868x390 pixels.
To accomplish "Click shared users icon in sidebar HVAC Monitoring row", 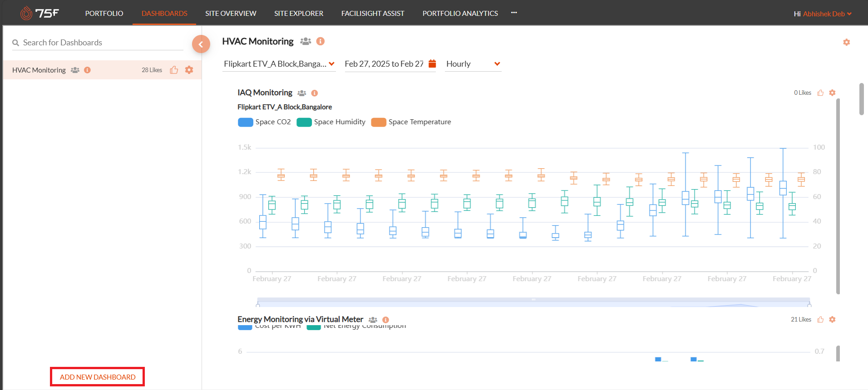I will 75,70.
